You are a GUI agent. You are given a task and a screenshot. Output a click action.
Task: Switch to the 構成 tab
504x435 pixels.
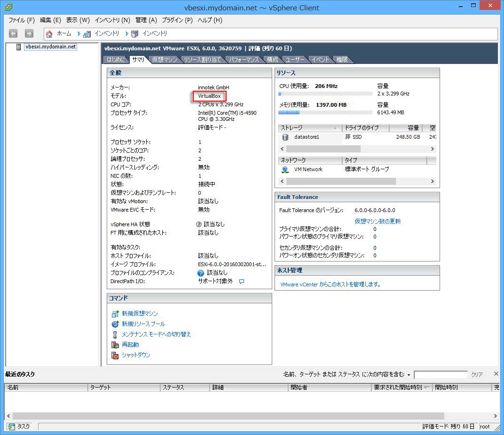272,59
